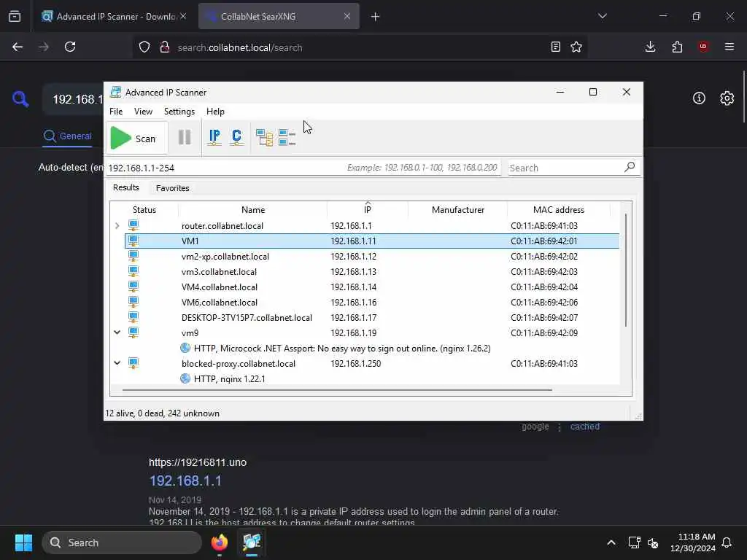Open the File menu
The height and width of the screenshot is (560, 747).
(x=116, y=112)
